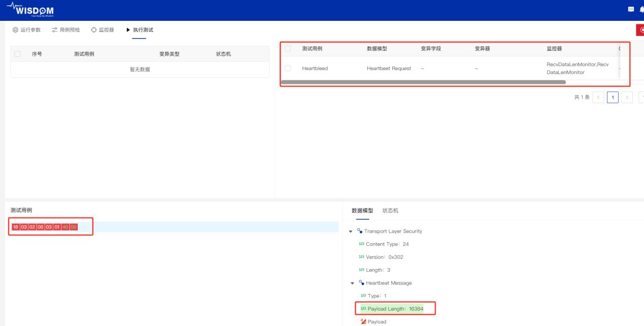Click the crosshair icon beside 监控器

(x=94, y=30)
